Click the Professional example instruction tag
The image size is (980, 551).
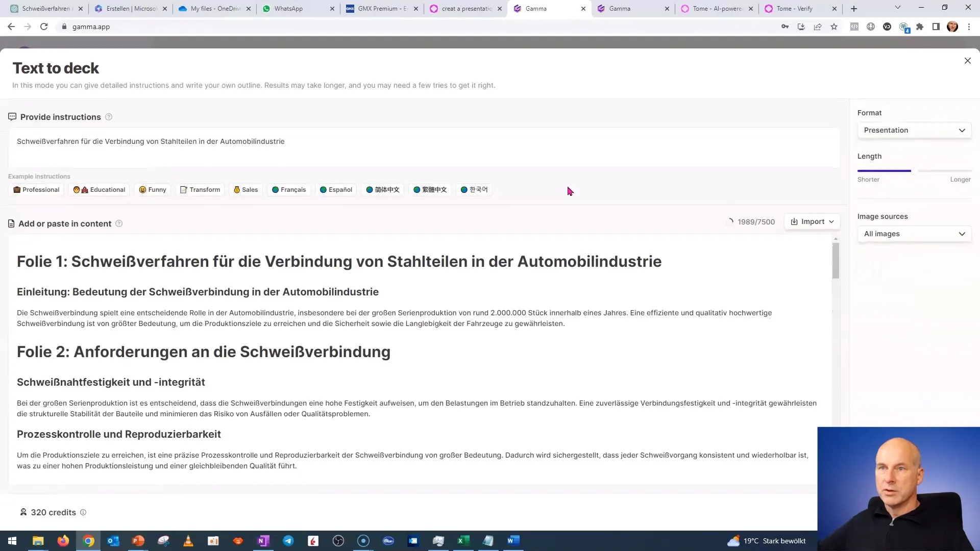(x=37, y=189)
